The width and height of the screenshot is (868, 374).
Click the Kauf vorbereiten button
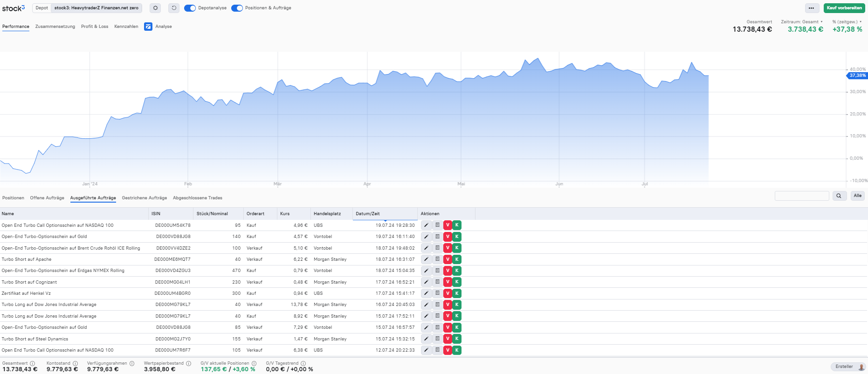point(844,8)
